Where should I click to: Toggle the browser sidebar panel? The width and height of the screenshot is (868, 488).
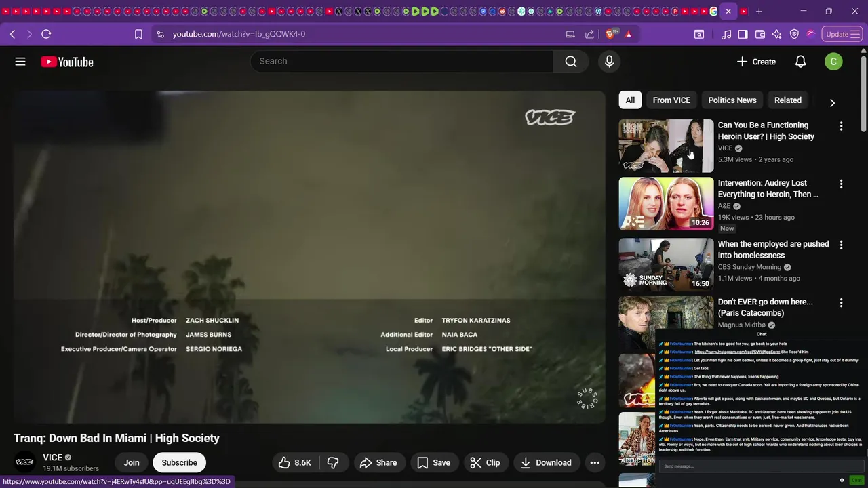(743, 34)
